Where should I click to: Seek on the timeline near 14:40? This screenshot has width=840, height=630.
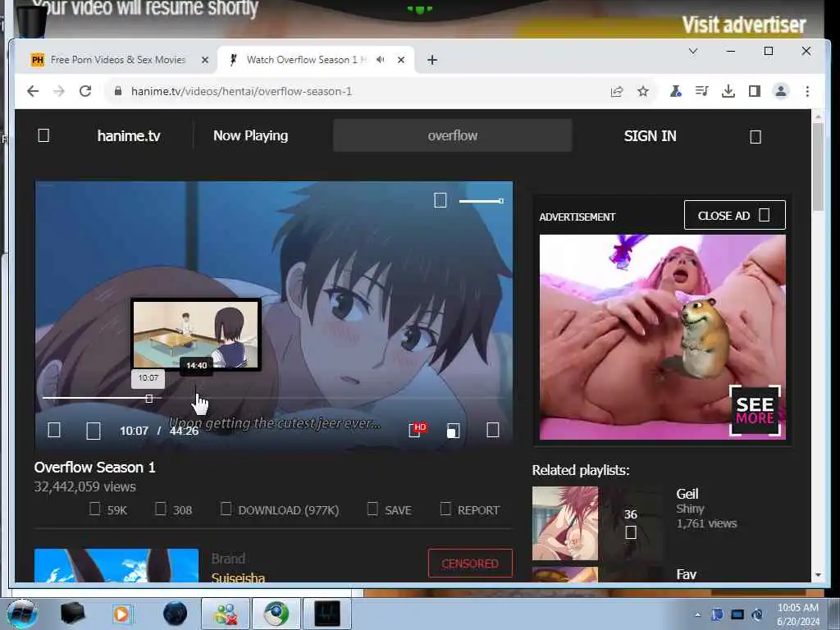pos(196,398)
